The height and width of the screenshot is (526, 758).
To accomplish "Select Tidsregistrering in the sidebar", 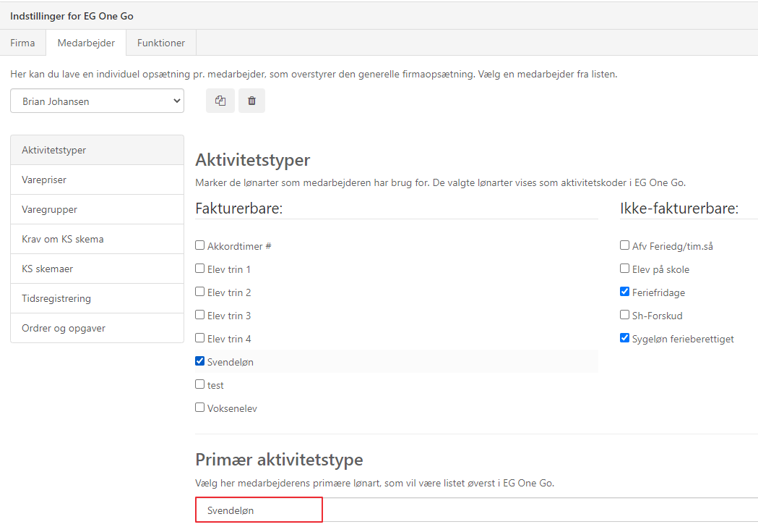I will [x=97, y=298].
